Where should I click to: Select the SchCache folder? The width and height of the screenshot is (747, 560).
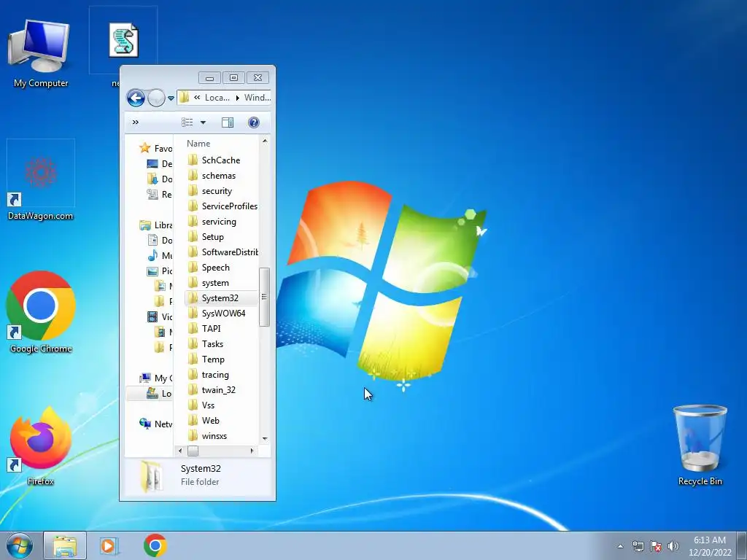220,160
